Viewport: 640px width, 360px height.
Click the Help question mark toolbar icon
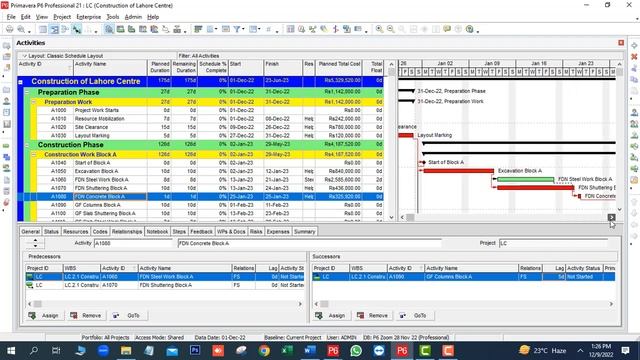coord(470,29)
